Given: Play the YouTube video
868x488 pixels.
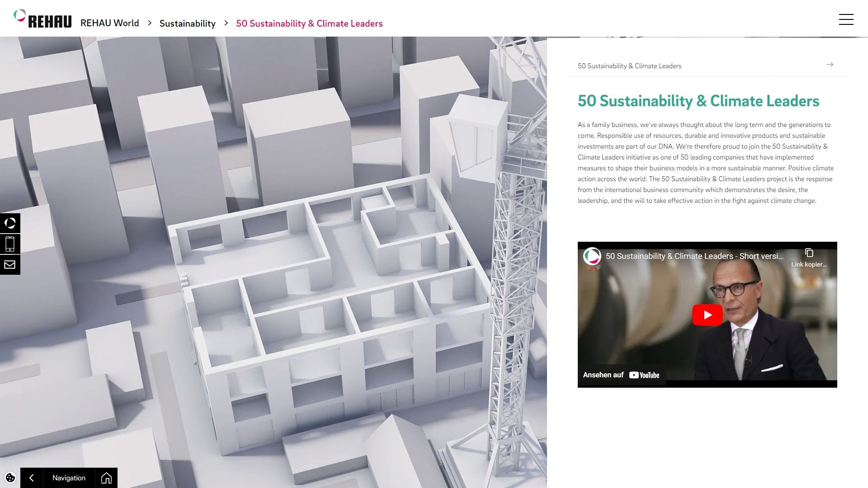Looking at the screenshot, I should coord(707,315).
